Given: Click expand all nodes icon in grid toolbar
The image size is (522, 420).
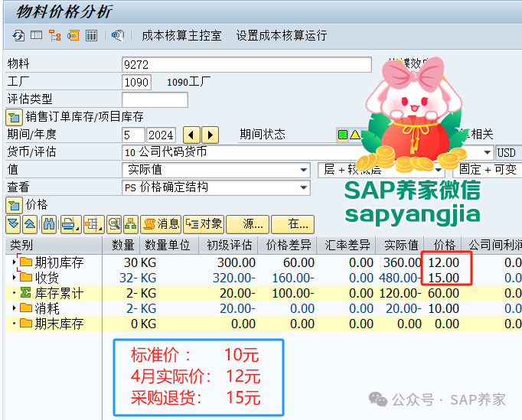Looking at the screenshot, I should tap(13, 224).
